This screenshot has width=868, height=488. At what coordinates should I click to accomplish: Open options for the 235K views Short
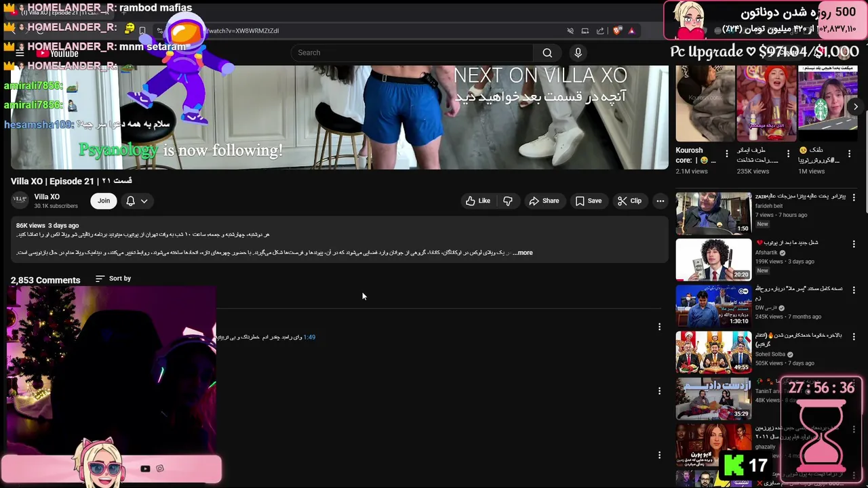pyautogui.click(x=788, y=154)
